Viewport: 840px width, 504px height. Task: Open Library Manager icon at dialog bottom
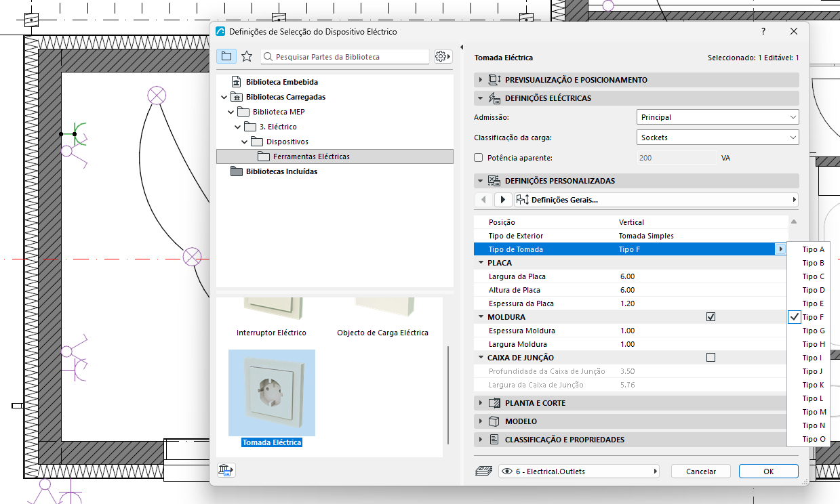tap(226, 469)
